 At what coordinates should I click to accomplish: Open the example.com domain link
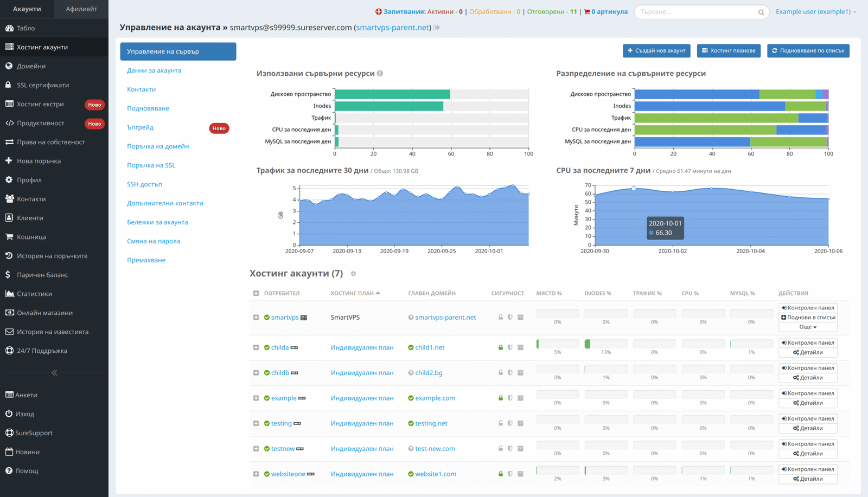pyautogui.click(x=435, y=398)
